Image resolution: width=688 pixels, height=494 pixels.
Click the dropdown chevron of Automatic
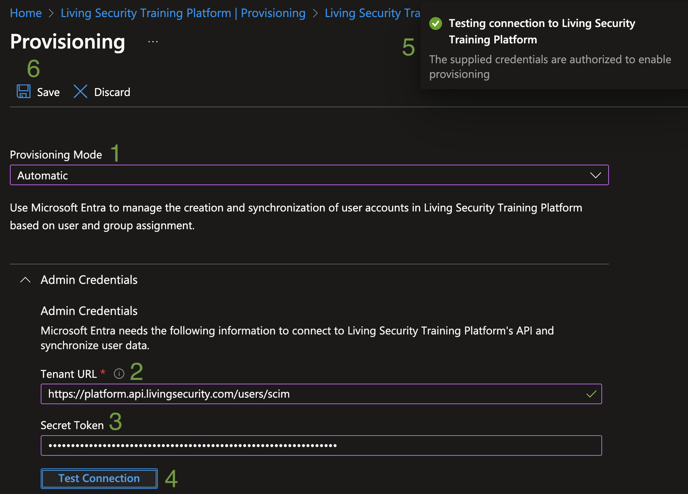point(595,175)
